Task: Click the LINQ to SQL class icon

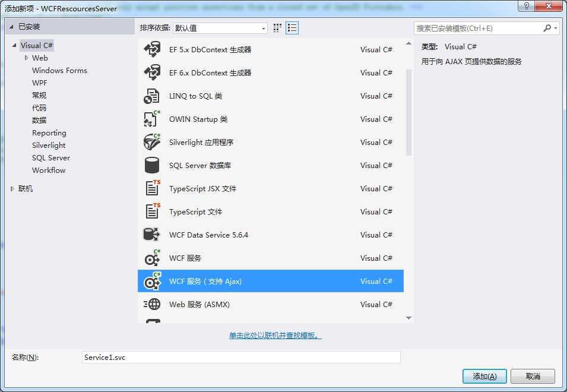Action: 151,96
